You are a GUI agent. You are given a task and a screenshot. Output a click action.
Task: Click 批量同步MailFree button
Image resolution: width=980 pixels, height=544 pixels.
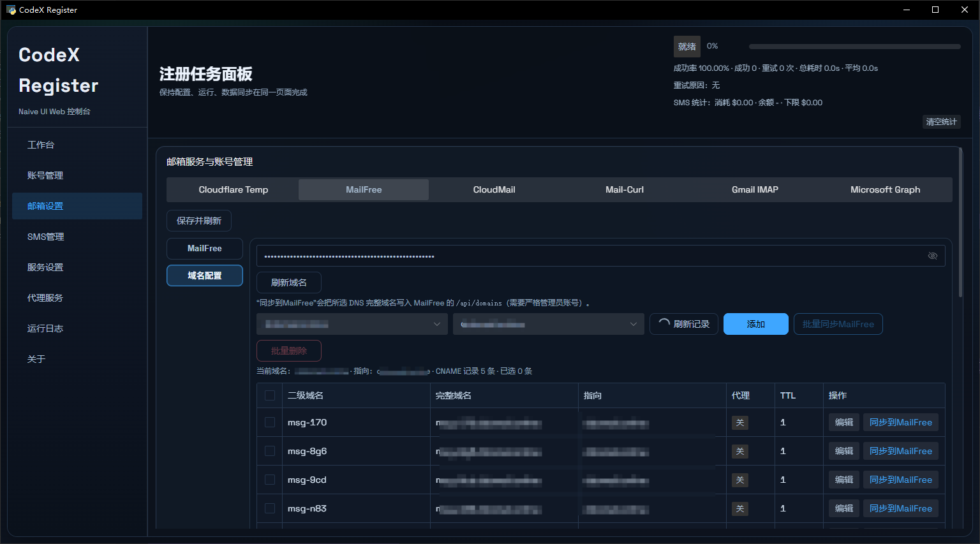(x=838, y=324)
